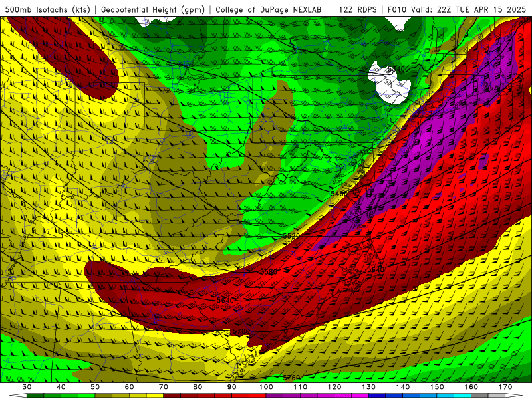Click the 30 value on the color scale
The width and height of the screenshot is (532, 399).
click(x=27, y=387)
